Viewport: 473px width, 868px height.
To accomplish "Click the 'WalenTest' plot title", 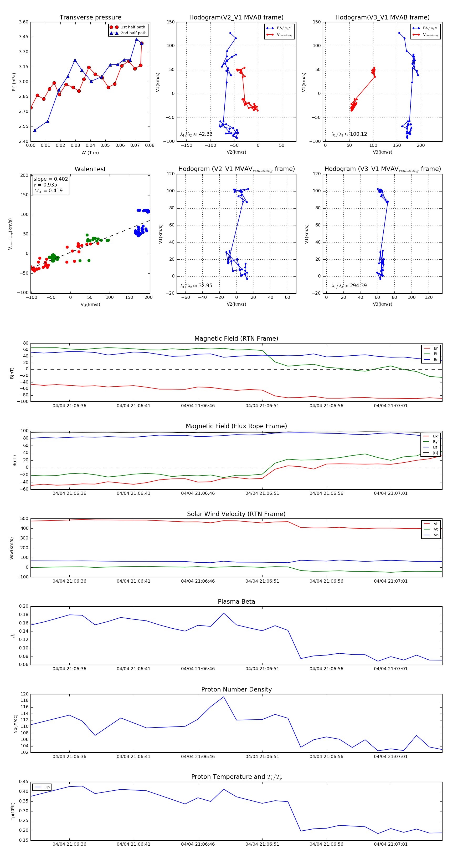I will (x=90, y=169).
